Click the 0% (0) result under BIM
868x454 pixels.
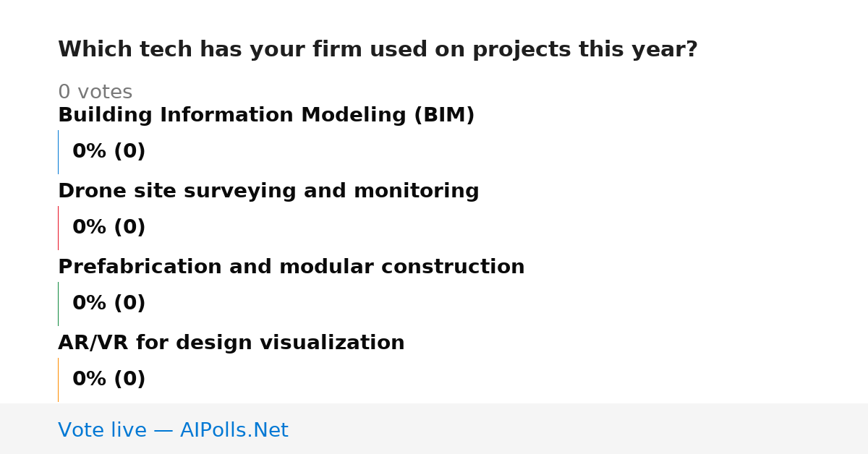pos(109,152)
